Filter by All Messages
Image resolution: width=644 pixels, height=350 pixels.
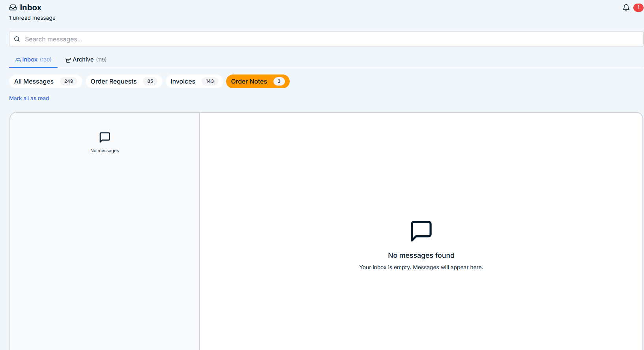click(x=46, y=81)
